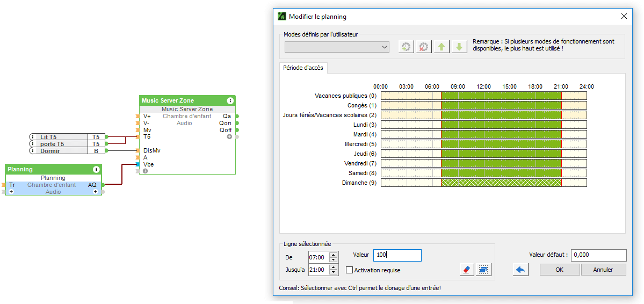Open the Modes définis par l'utilisateur dropdown
The image size is (644, 304).
click(x=337, y=47)
